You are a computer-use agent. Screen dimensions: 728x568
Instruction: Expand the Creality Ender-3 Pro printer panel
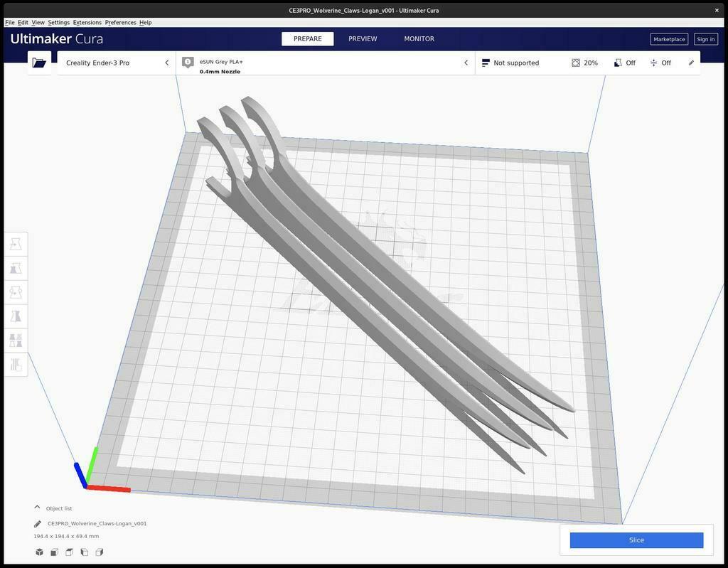tap(166, 63)
